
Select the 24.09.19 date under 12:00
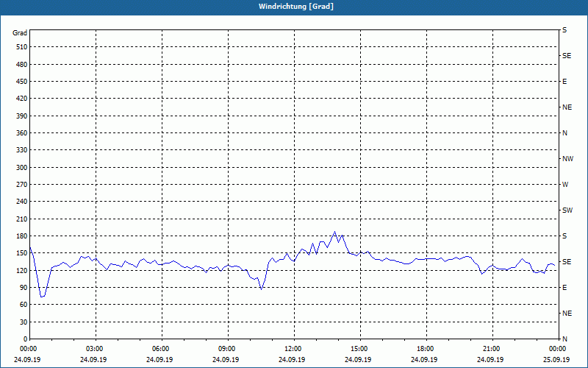(x=292, y=359)
